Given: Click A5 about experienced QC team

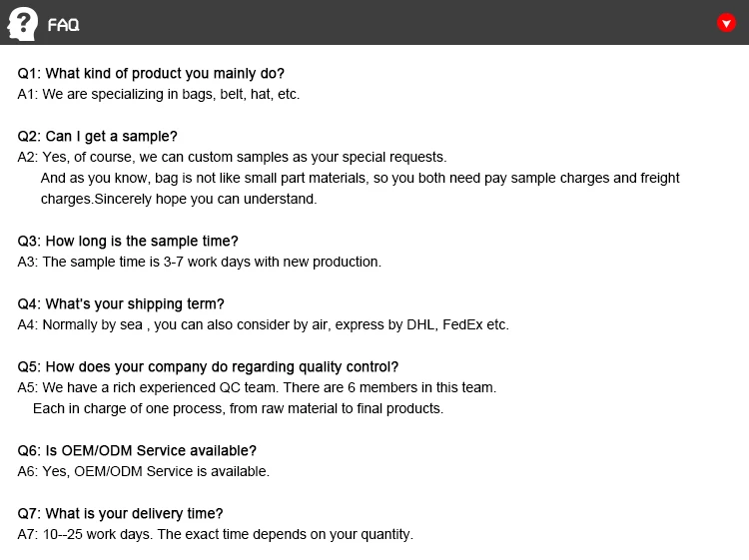Looking at the screenshot, I should tap(257, 387).
